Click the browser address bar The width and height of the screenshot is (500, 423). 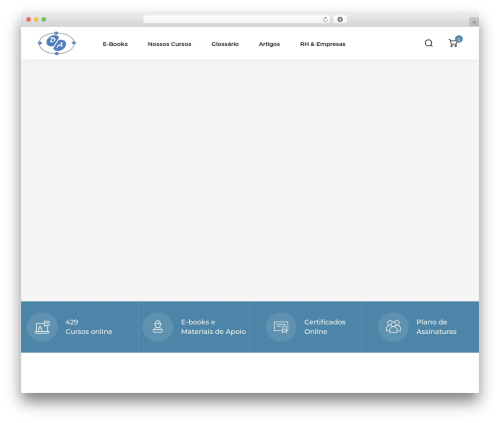pos(237,19)
